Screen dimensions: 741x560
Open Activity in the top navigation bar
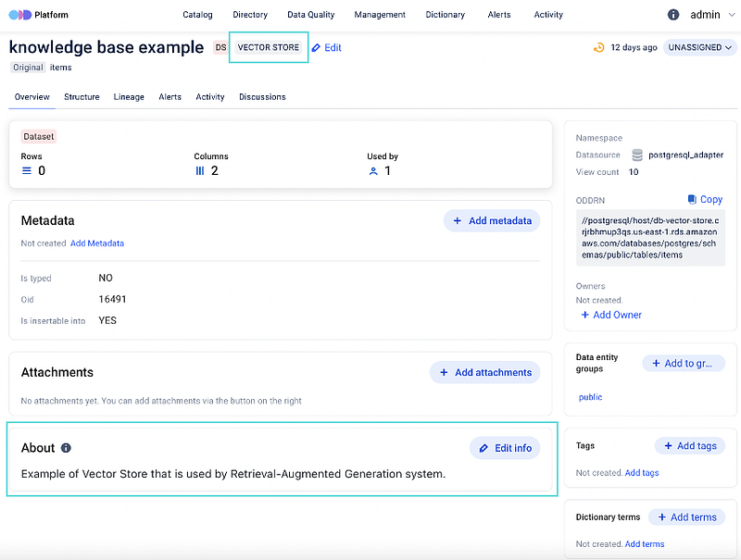click(548, 15)
